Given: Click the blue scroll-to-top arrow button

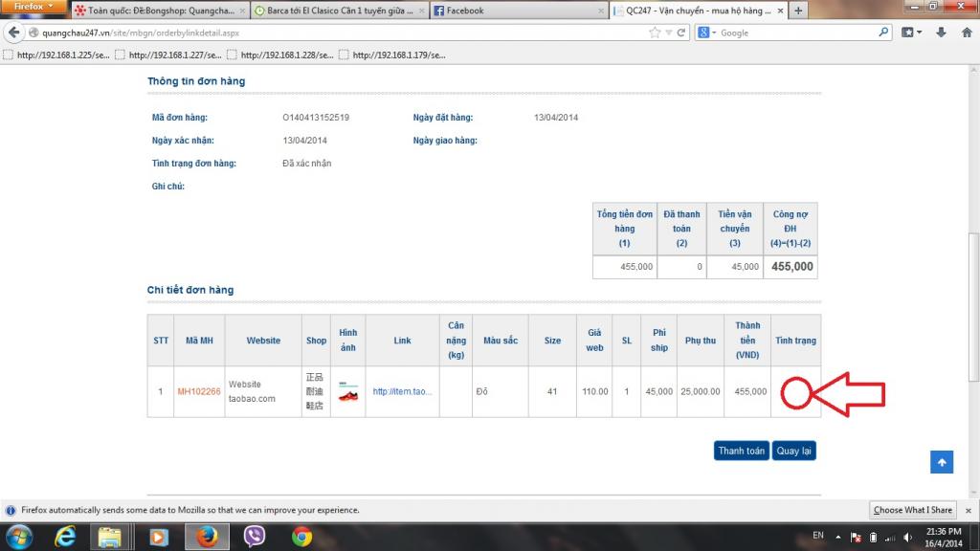Looking at the screenshot, I should pos(942,462).
